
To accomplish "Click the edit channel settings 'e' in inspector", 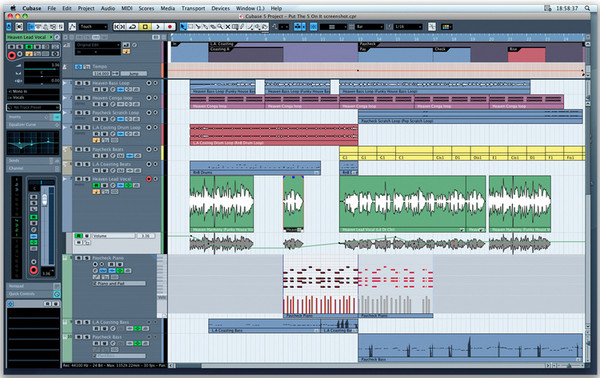I will pyautogui.click(x=57, y=37).
